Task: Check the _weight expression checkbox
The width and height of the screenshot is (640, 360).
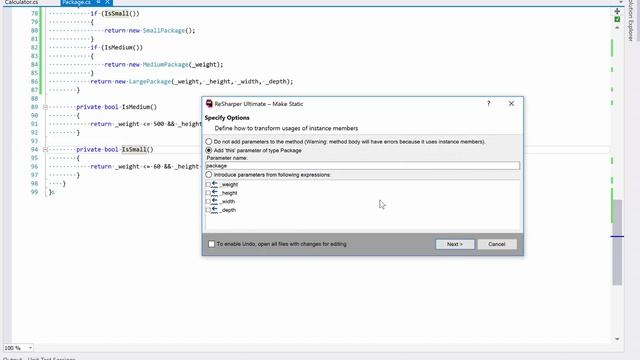Action: (x=208, y=184)
